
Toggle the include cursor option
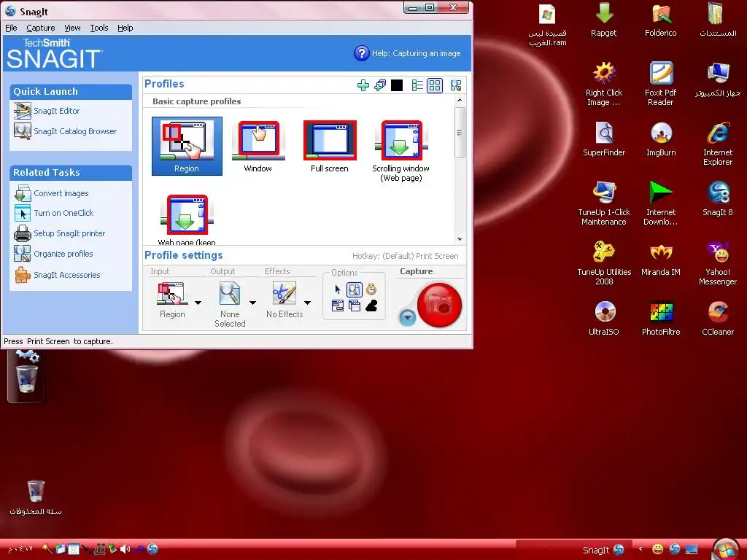click(338, 289)
